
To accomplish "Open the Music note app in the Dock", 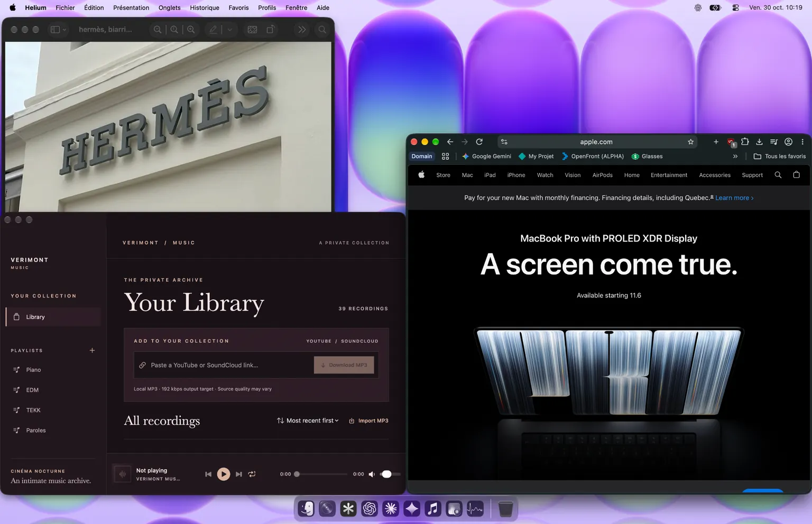I will (x=433, y=509).
